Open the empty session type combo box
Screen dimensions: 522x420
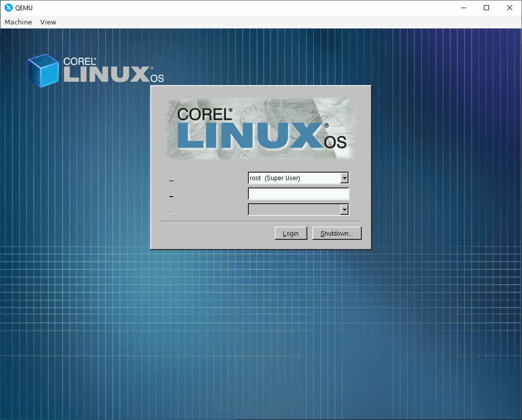point(298,210)
